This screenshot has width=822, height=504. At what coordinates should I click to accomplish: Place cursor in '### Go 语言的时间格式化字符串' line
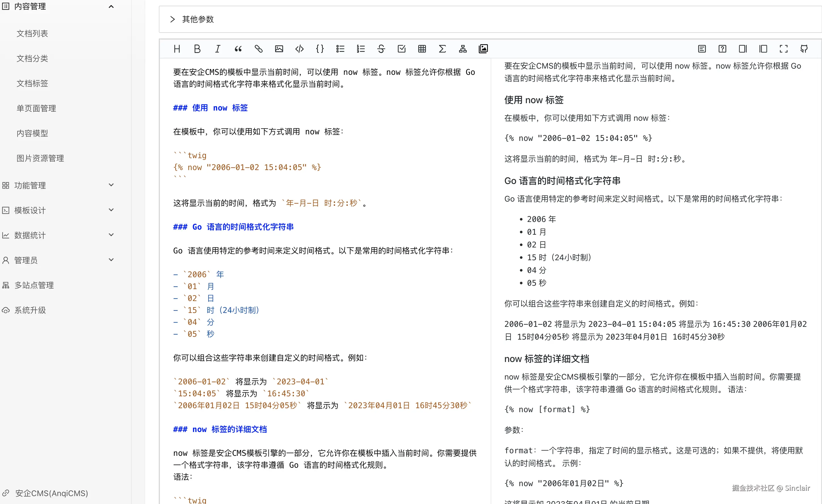[x=233, y=227]
